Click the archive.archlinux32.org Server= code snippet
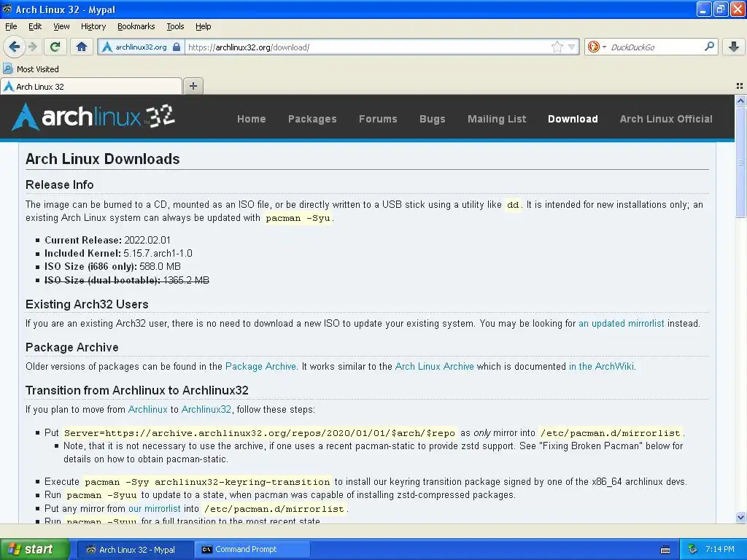Viewport: 747px width, 560px height. [x=260, y=433]
